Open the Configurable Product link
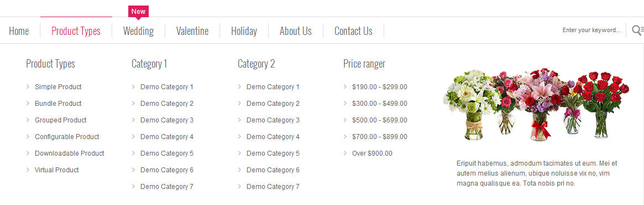The image size is (644, 205). tap(67, 137)
